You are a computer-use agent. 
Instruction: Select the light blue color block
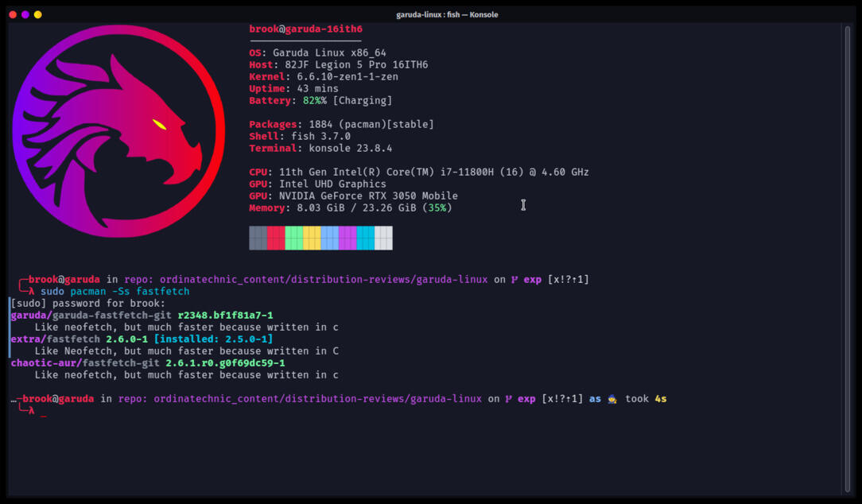pos(330,238)
